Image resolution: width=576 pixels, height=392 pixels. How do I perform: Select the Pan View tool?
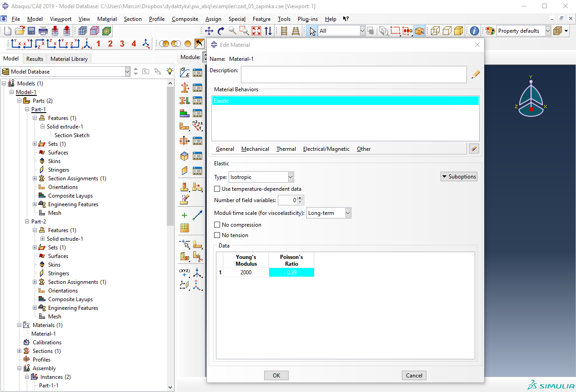click(x=209, y=31)
